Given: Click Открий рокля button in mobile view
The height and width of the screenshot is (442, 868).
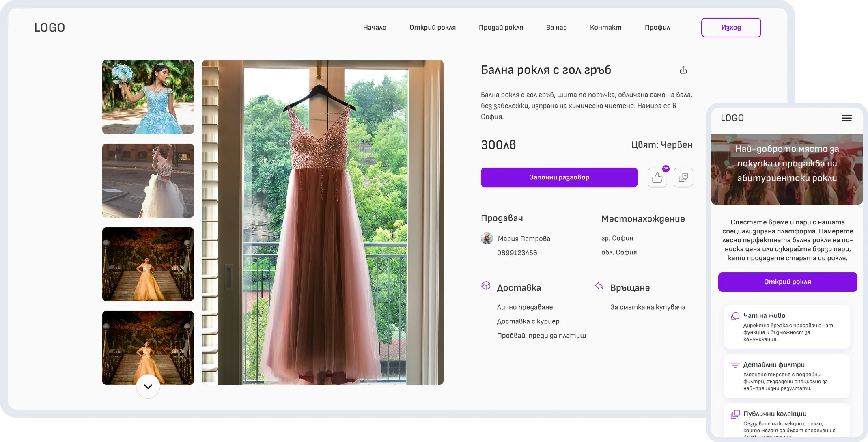Looking at the screenshot, I should click(788, 282).
